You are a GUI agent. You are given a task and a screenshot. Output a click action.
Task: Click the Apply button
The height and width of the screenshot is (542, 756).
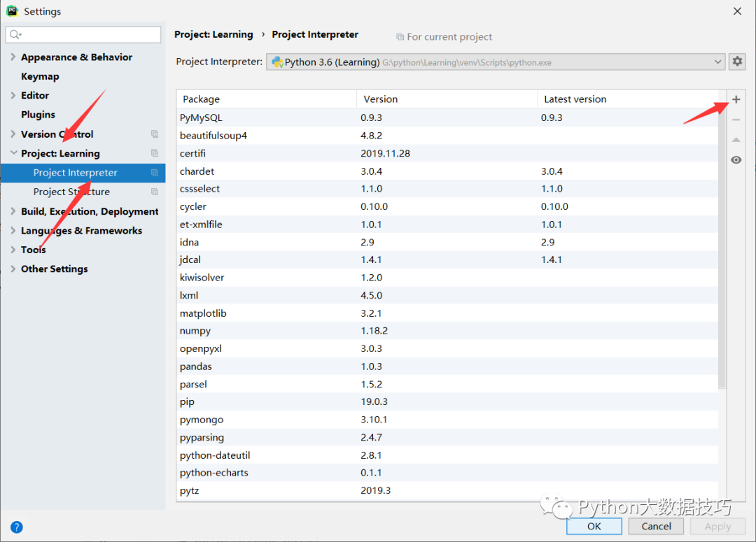tap(718, 526)
